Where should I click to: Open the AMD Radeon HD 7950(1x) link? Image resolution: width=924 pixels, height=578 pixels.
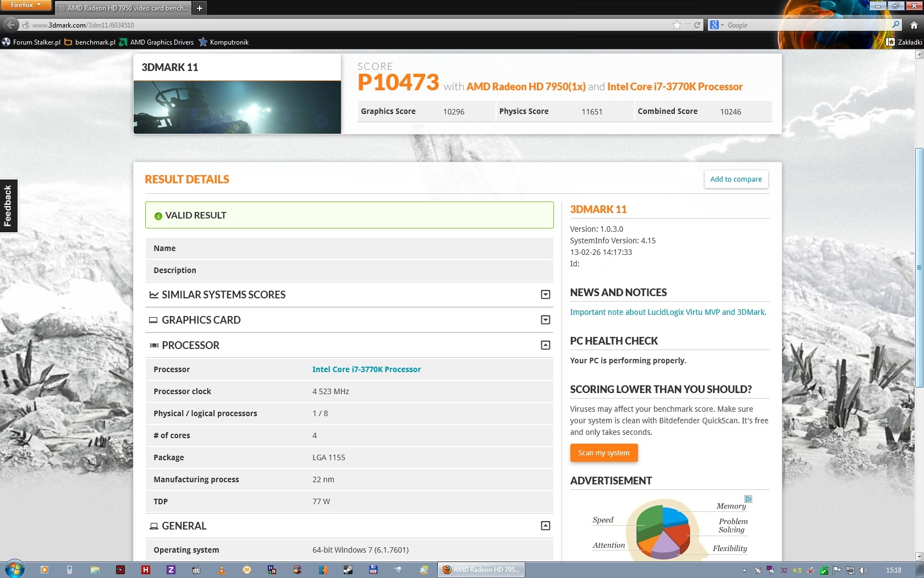tap(526, 87)
